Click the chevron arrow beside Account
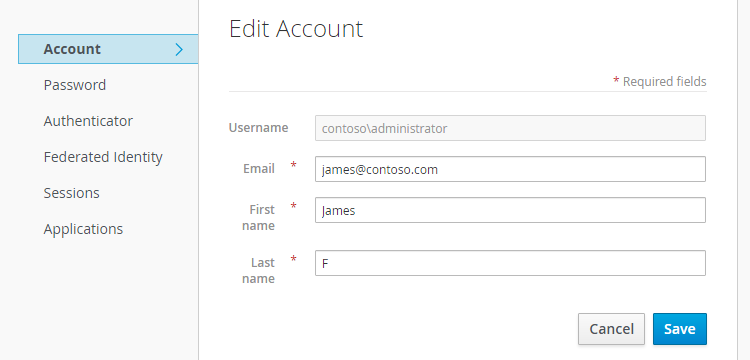750x360 pixels. (179, 49)
